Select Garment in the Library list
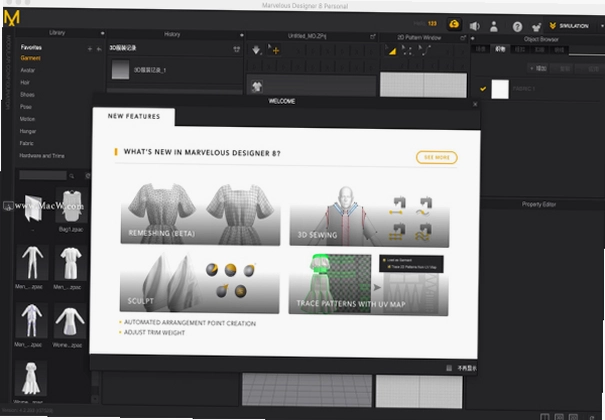This screenshot has height=420, width=605. click(x=30, y=58)
